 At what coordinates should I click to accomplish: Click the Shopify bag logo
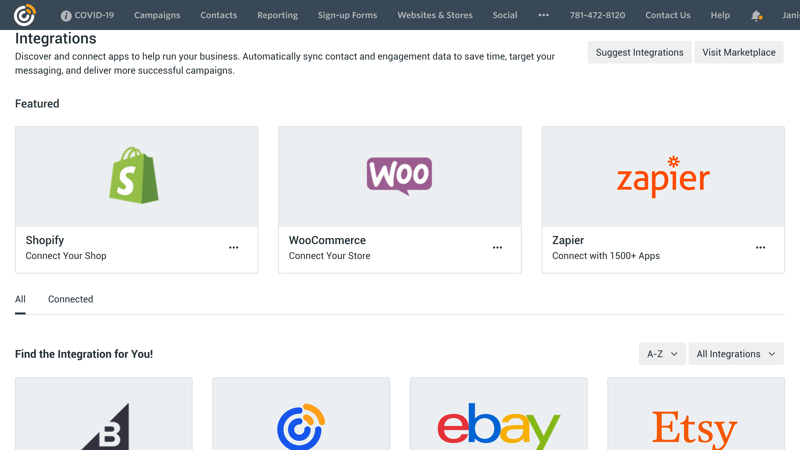(135, 176)
